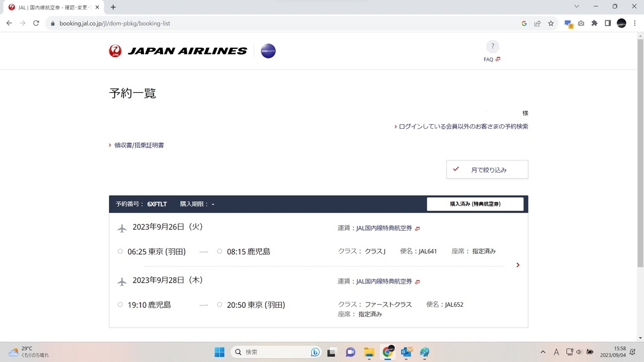Open the Teams chat taskbar icon
The width and height of the screenshot is (644, 362).
(350, 352)
